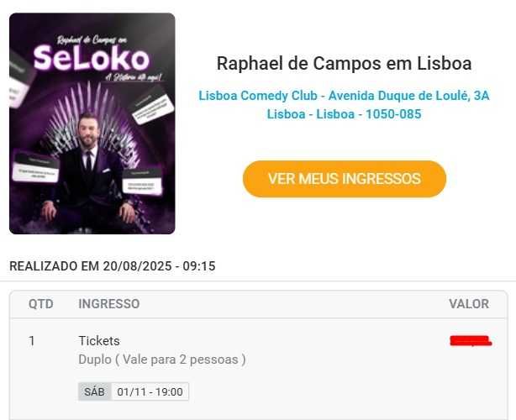Select the Tickets item name
The width and height of the screenshot is (516, 420).
tap(99, 341)
